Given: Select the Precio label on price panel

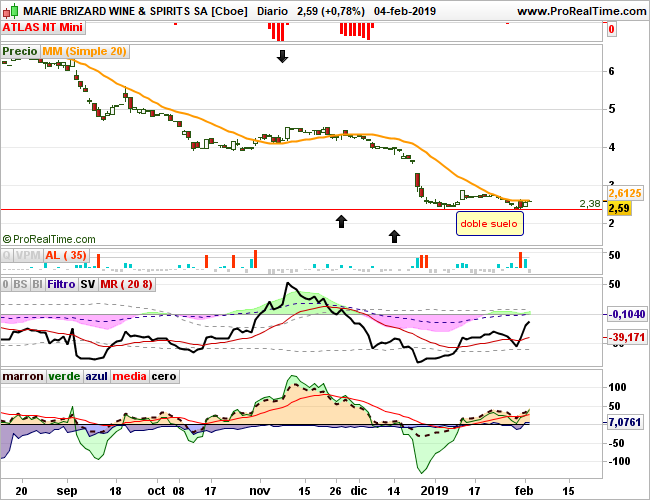Looking at the screenshot, I should [20, 51].
